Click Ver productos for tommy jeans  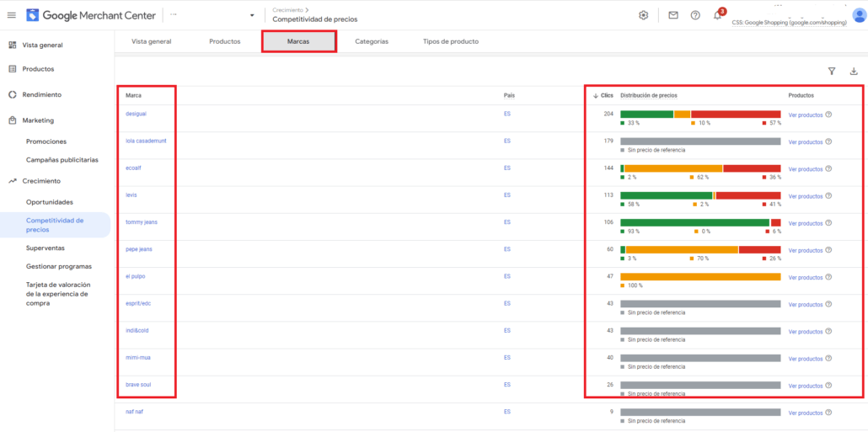(805, 223)
